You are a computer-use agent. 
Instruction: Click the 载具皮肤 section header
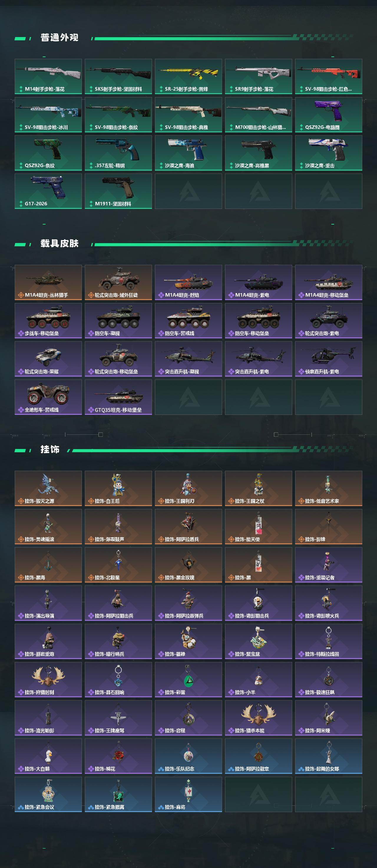(x=59, y=243)
